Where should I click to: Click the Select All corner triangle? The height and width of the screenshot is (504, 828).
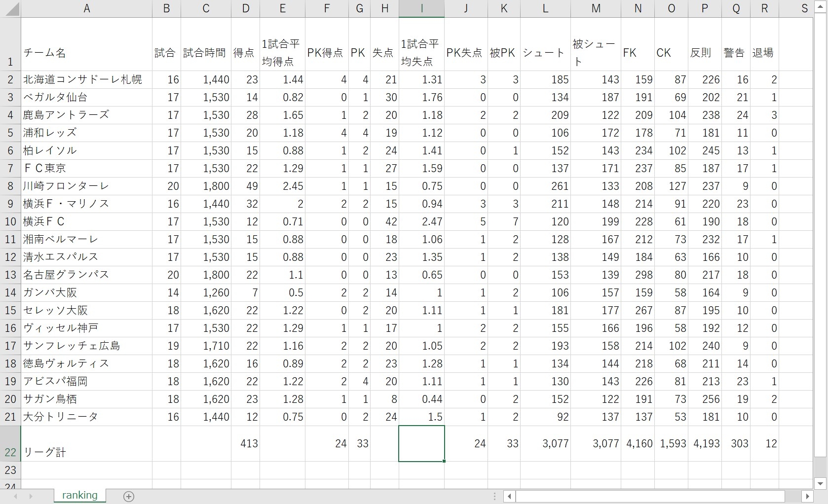click(10, 9)
